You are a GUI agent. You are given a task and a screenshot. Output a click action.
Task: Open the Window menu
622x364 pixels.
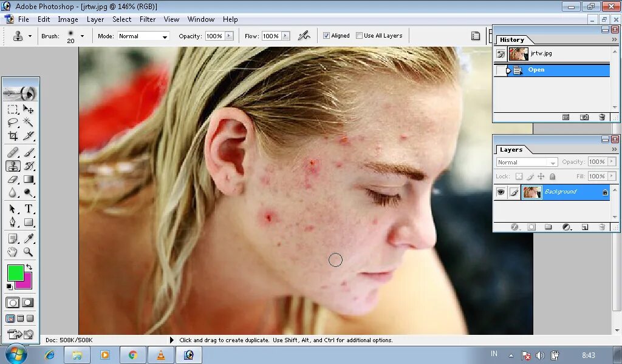pos(200,19)
